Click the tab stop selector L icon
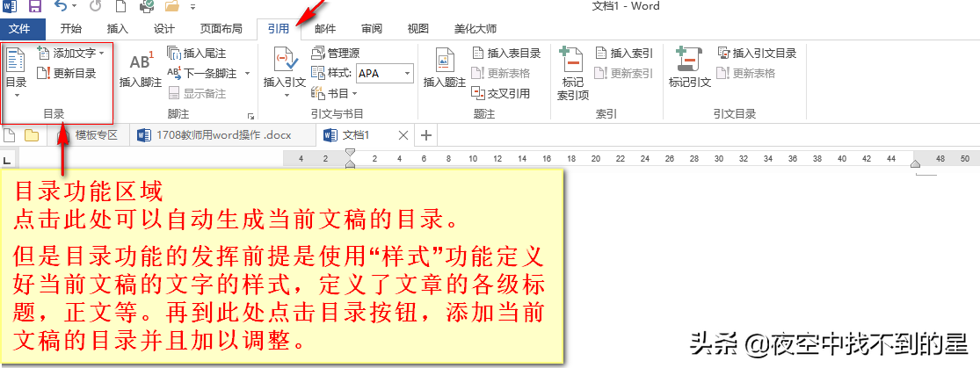Image resolution: width=980 pixels, height=368 pixels. click(7, 159)
